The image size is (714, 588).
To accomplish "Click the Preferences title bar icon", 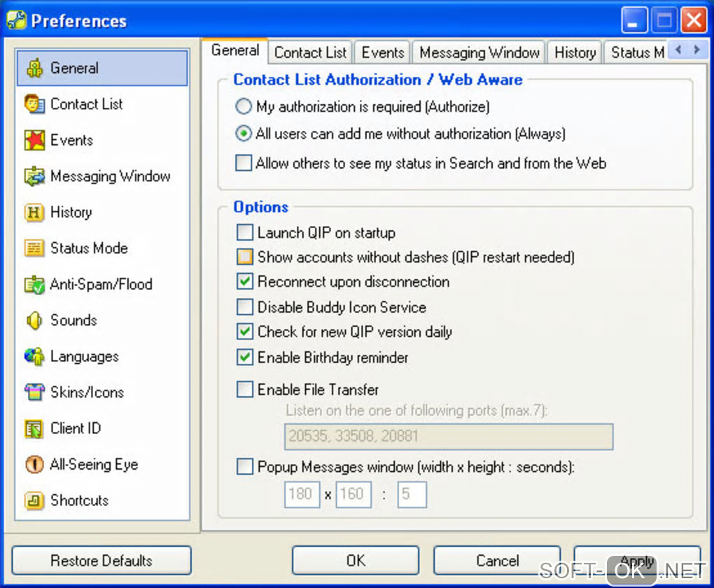I will 16,20.
